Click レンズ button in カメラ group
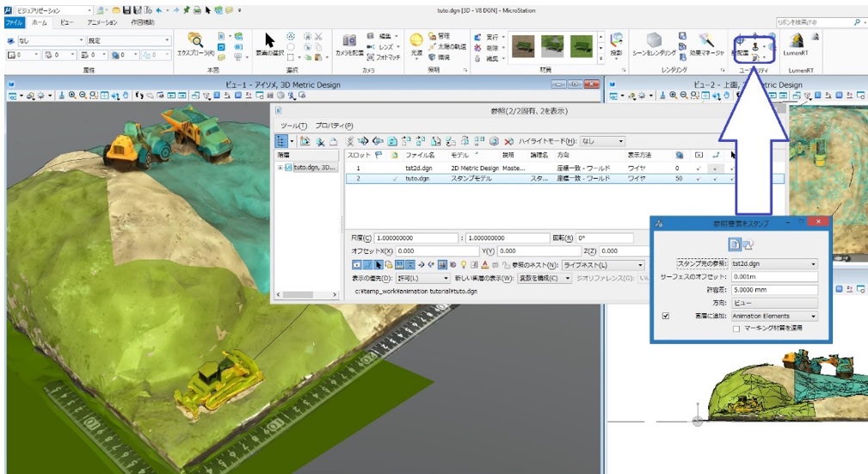Viewport: 868px width, 474px height. tap(385, 47)
